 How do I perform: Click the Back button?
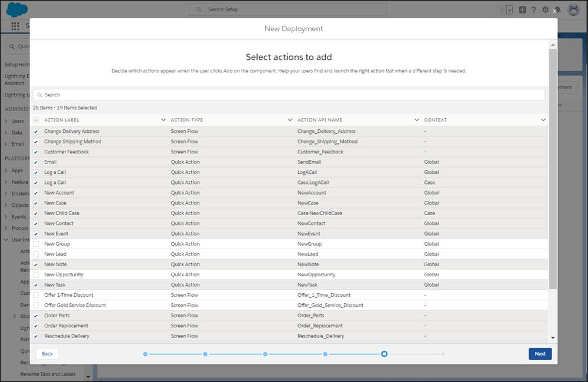point(47,354)
